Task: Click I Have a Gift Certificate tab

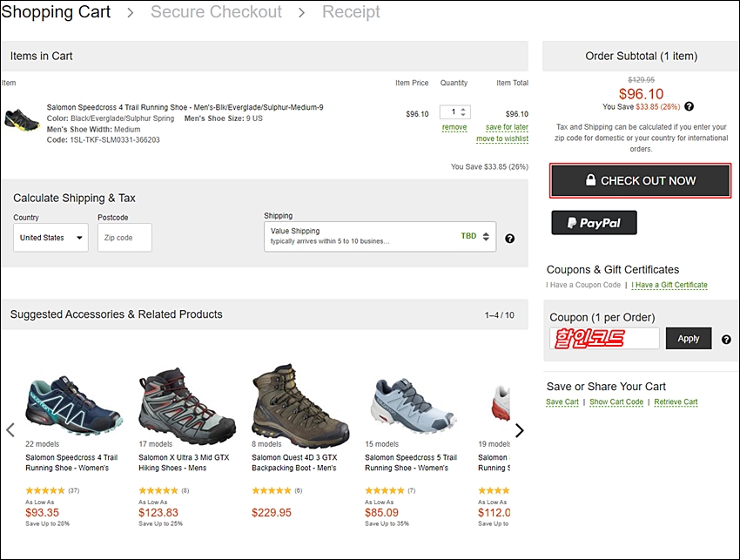Action: 669,285
